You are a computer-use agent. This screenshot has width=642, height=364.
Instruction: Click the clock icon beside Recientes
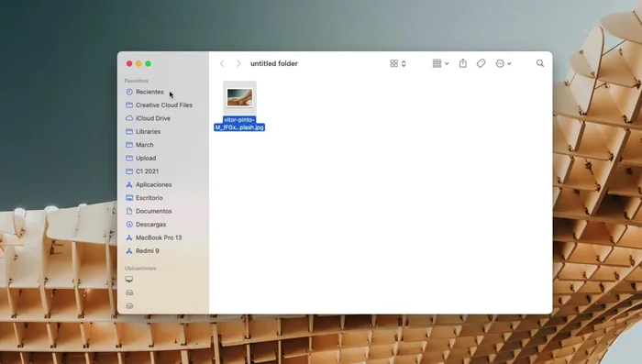(129, 92)
